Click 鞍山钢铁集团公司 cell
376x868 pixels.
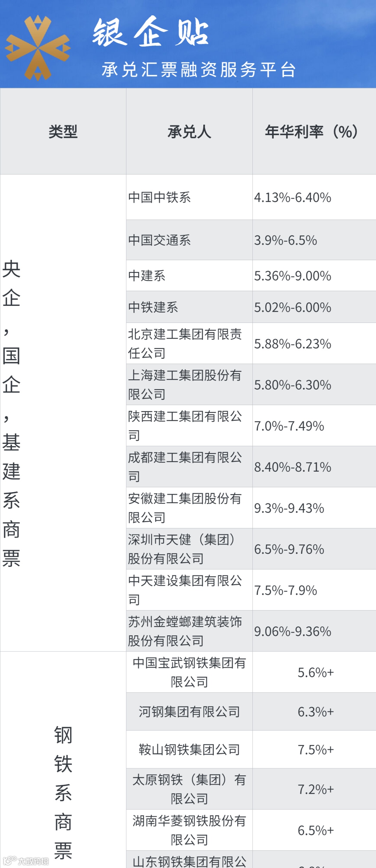189,750
